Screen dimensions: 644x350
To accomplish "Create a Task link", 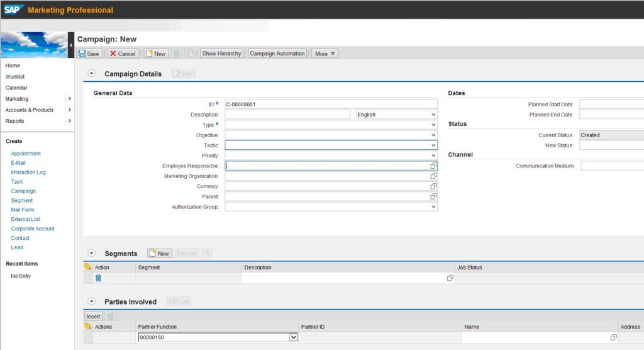I will [x=17, y=181].
